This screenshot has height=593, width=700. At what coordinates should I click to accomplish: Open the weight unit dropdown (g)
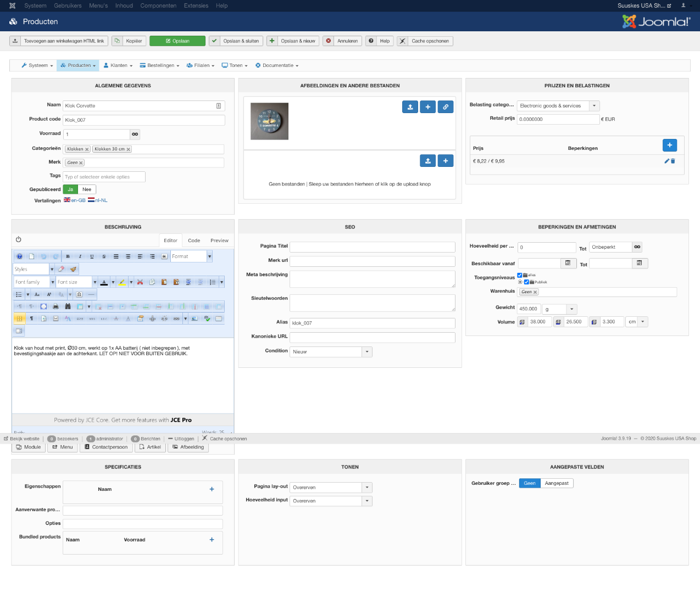click(x=560, y=309)
